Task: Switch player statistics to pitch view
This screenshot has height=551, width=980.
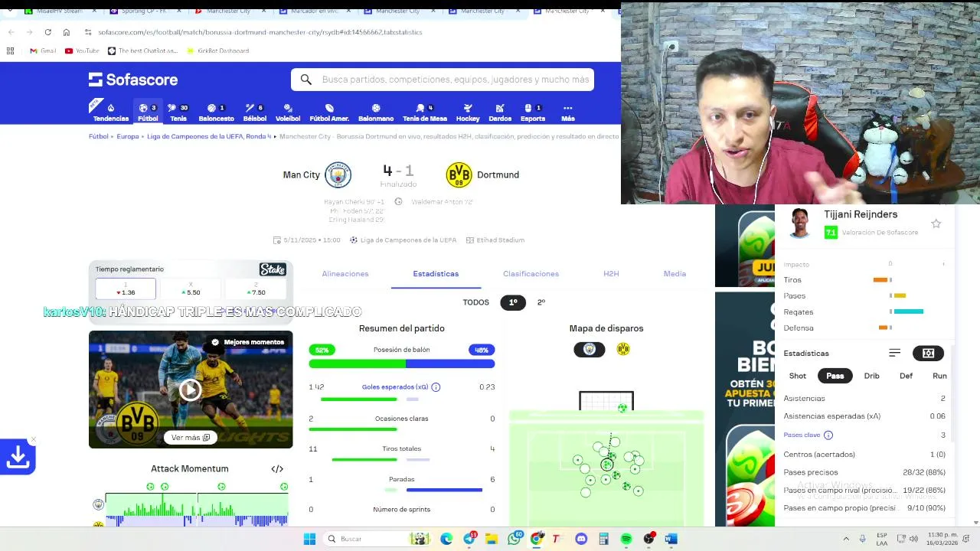Action: [928, 353]
